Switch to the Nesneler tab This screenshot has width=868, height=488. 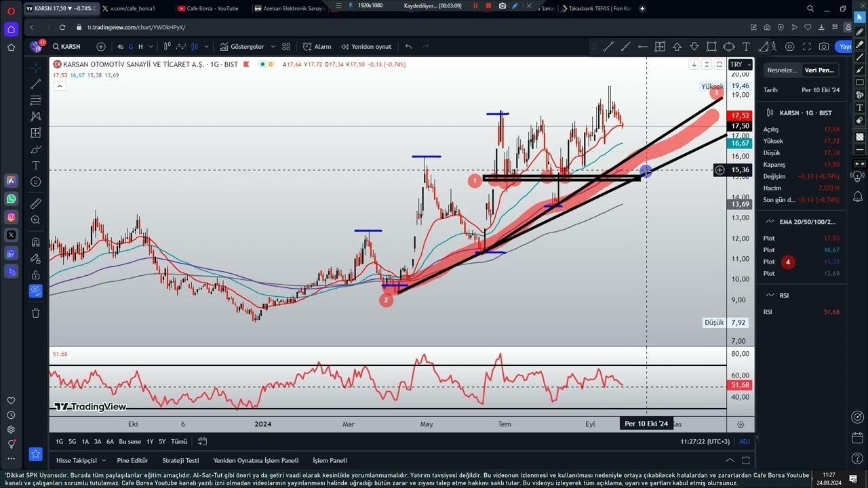pyautogui.click(x=782, y=70)
